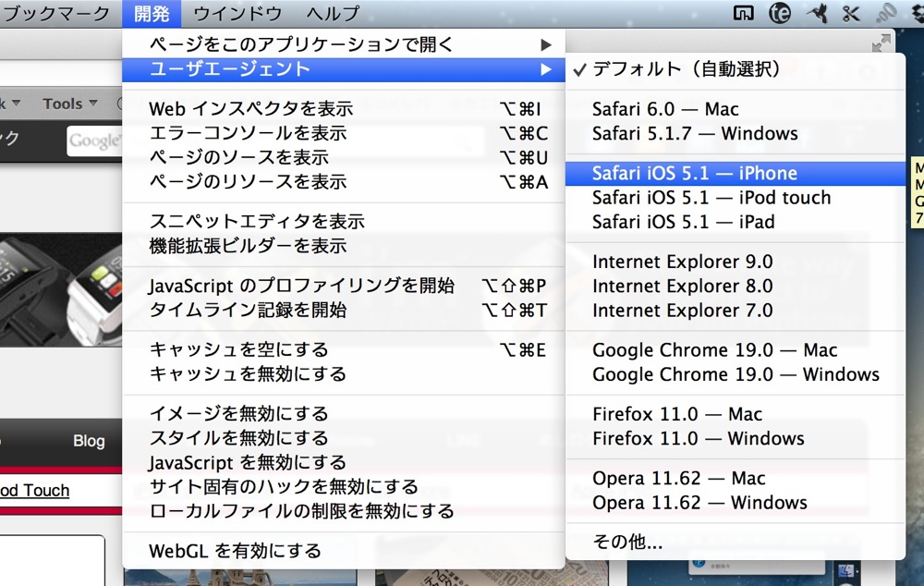Click the bird menu bar icon
The width and height of the screenshot is (924, 586).
tap(818, 12)
